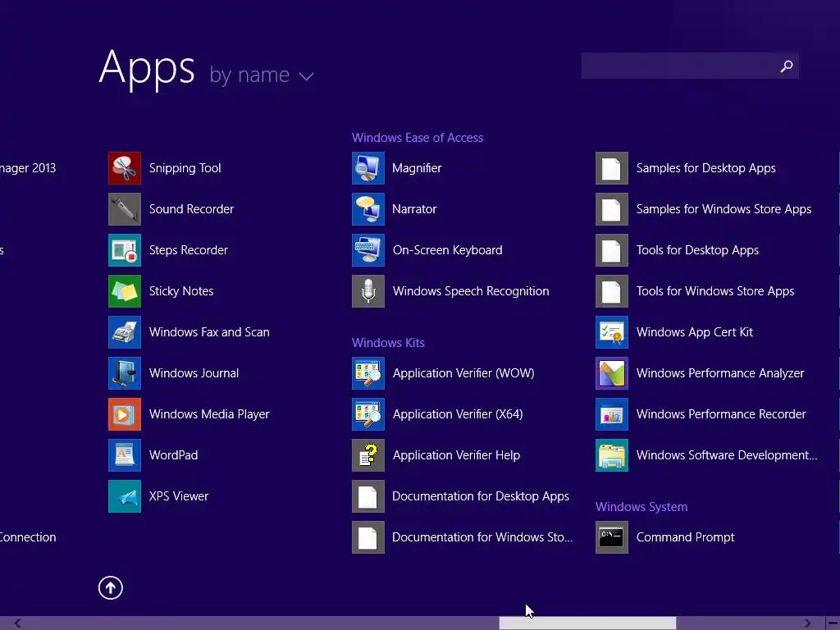Viewport: 840px width, 630px height.
Task: Open Samples for Desktop Apps file icon
Action: [x=612, y=168]
